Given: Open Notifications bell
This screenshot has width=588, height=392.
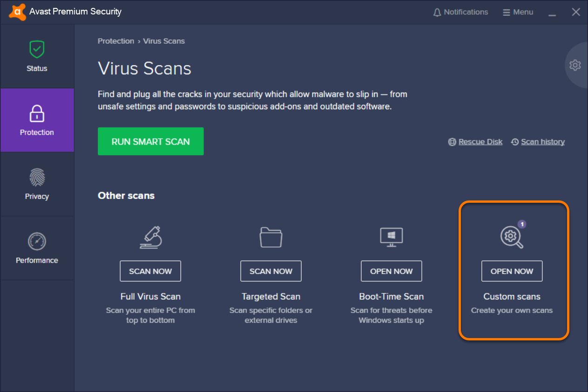Looking at the screenshot, I should click(460, 12).
